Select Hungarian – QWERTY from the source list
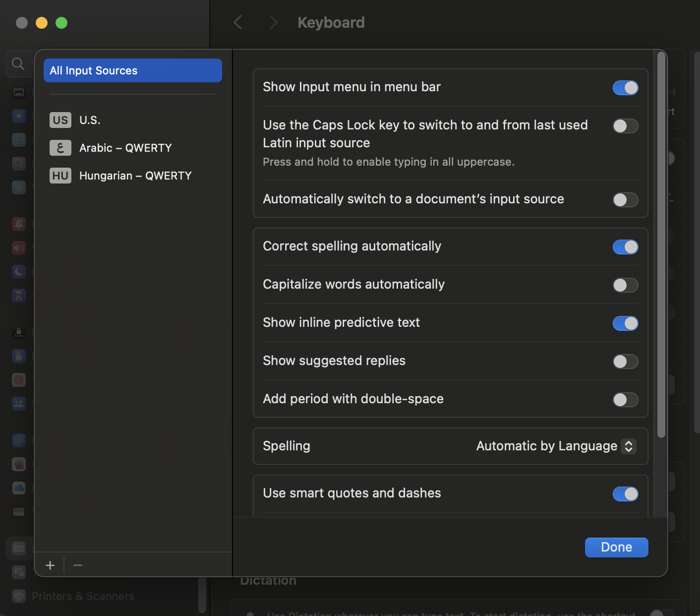 pyautogui.click(x=135, y=176)
